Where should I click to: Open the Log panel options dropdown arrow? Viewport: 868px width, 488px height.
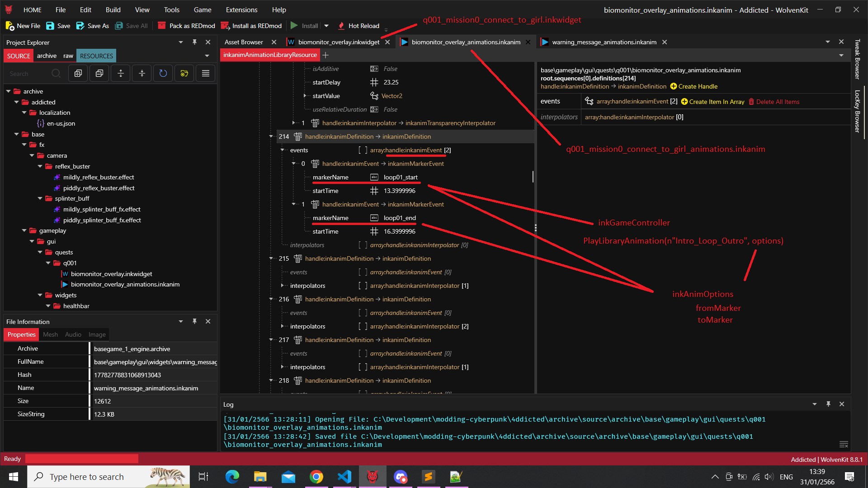click(x=815, y=404)
